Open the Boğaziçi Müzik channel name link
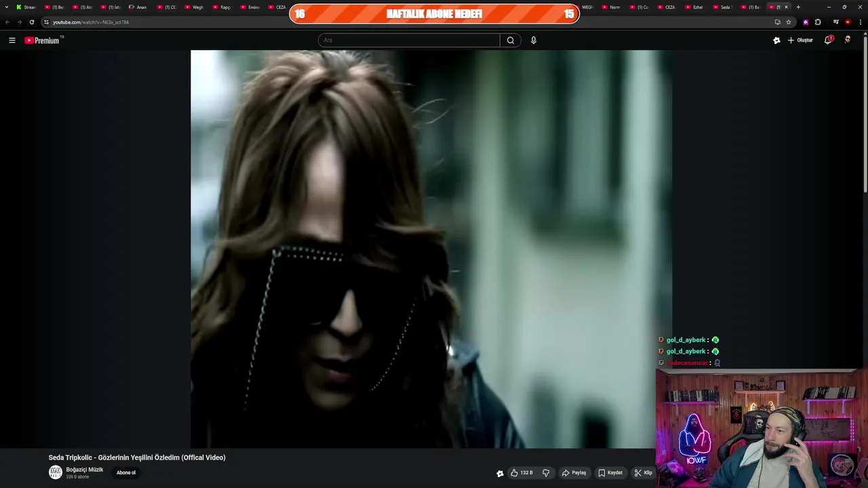 pyautogui.click(x=85, y=470)
